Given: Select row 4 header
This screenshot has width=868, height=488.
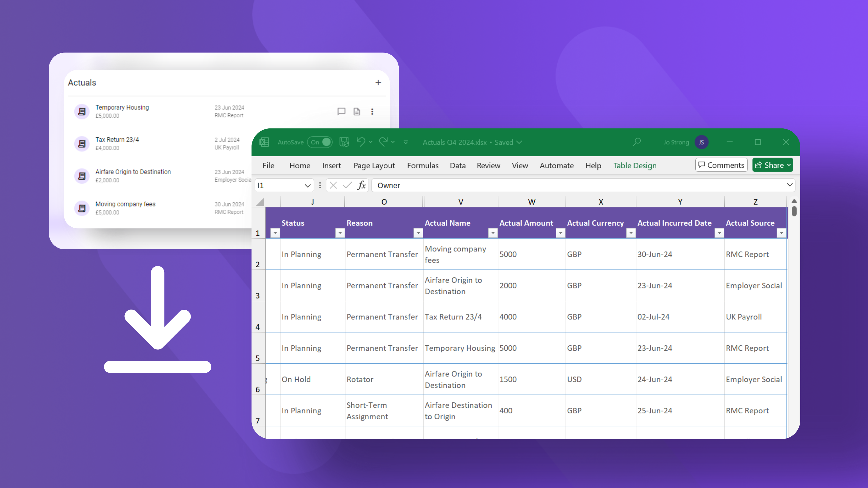Looking at the screenshot, I should point(258,317).
